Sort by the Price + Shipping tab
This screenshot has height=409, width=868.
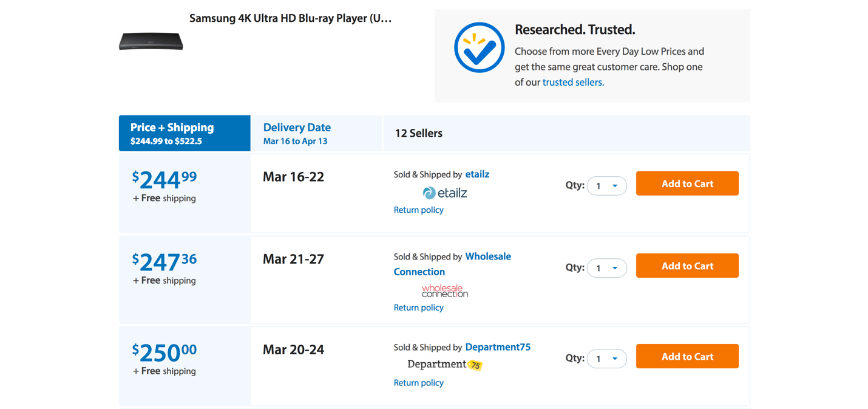click(x=185, y=133)
